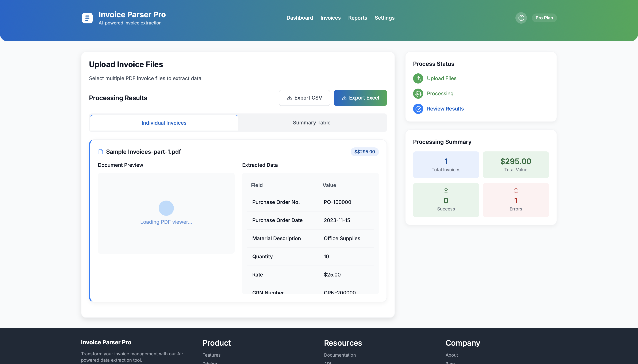This screenshot has width=638, height=364.
Task: Click the Invoice Parser Pro logo icon
Action: coord(87,18)
